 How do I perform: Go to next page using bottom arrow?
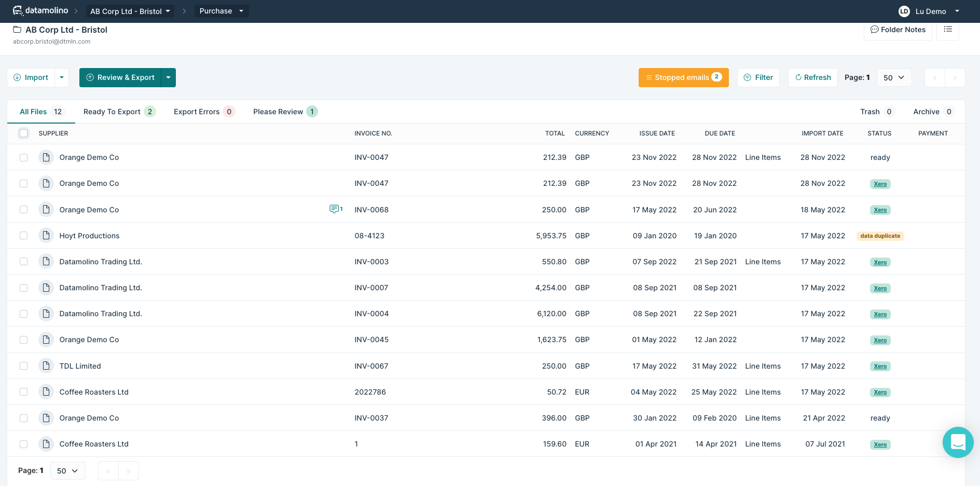(x=129, y=471)
